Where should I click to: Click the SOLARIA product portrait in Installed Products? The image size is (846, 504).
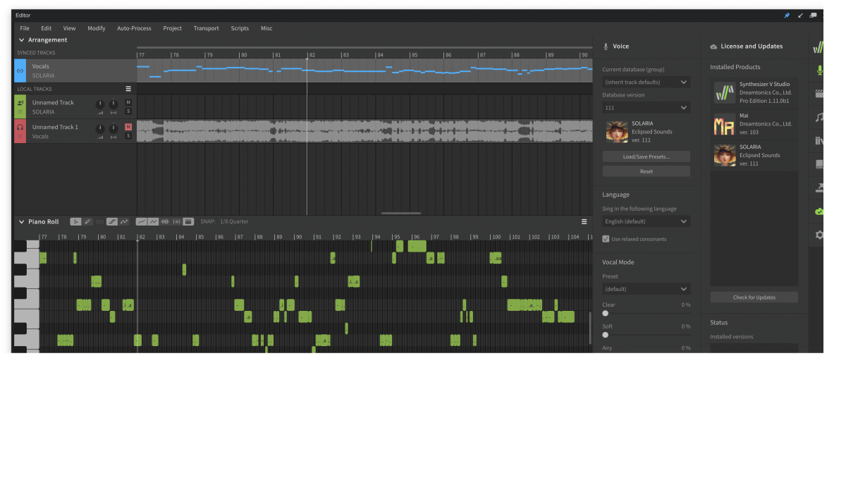[x=725, y=155]
